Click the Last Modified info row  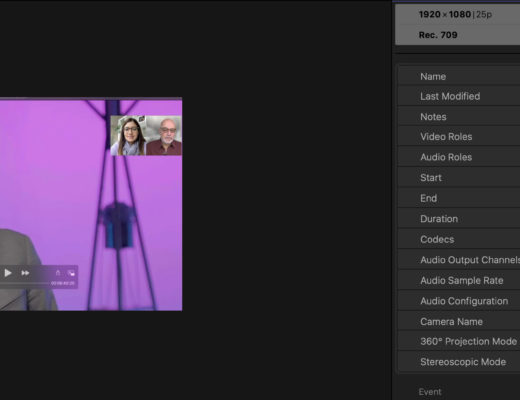click(x=459, y=96)
